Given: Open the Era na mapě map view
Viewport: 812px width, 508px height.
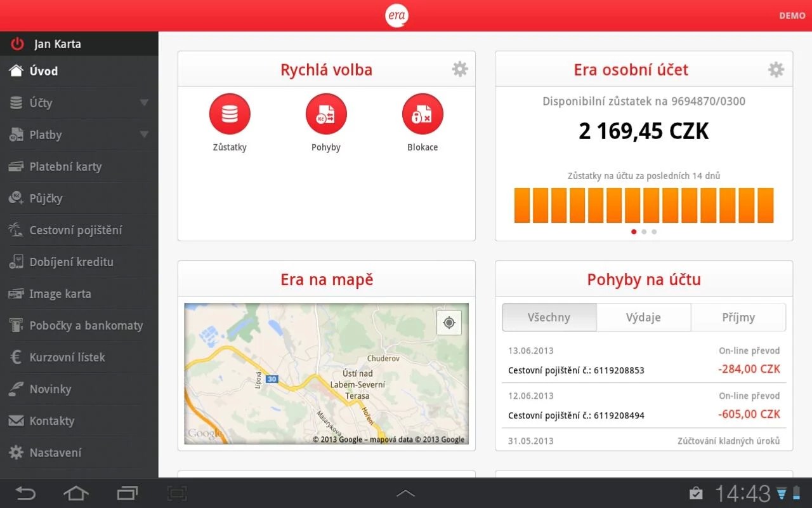Looking at the screenshot, I should tap(327, 373).
